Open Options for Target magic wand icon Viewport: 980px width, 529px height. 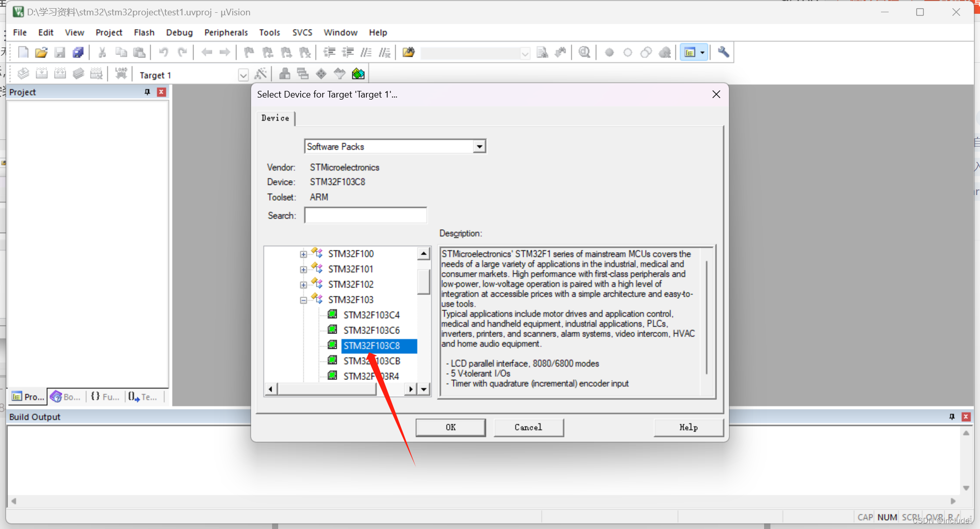(261, 74)
